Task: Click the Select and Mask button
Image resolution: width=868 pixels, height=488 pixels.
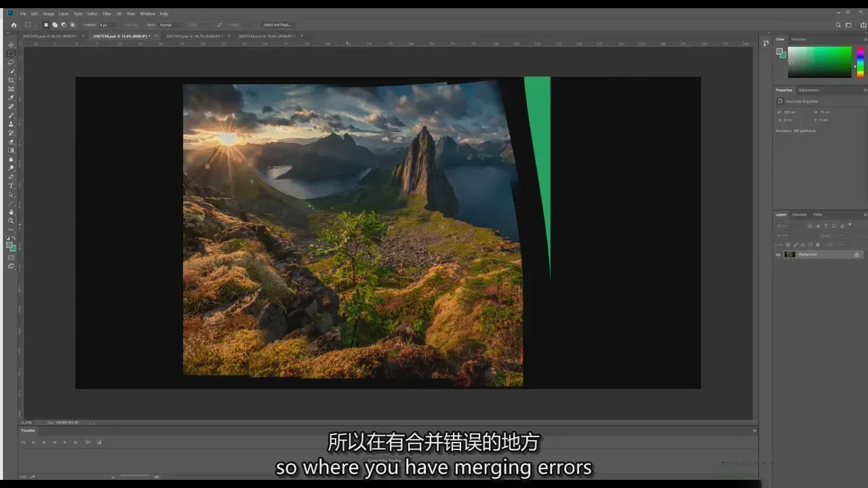Action: [277, 25]
